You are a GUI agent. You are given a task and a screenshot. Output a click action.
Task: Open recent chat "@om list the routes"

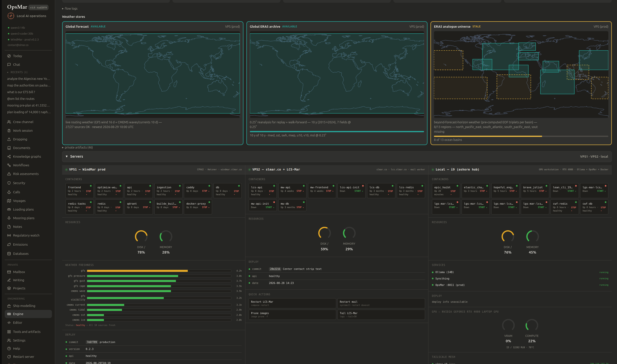click(21, 99)
